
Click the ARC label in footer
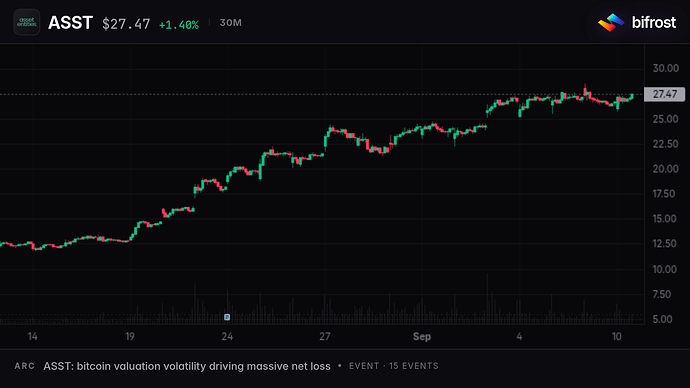24,366
